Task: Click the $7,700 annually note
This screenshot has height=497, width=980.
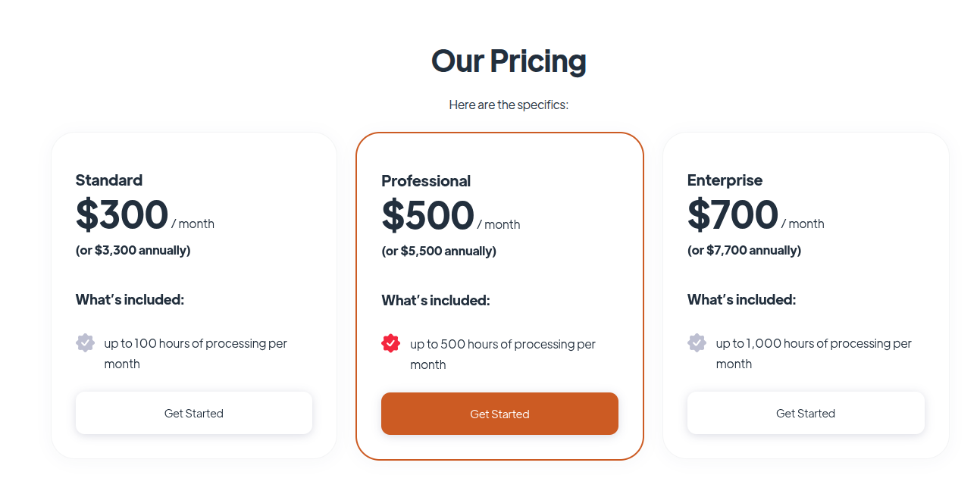Action: (x=744, y=250)
